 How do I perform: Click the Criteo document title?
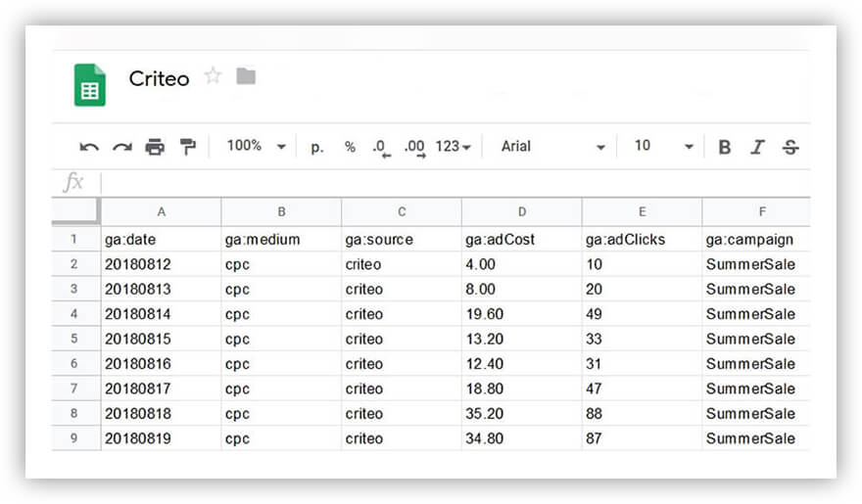pyautogui.click(x=159, y=78)
